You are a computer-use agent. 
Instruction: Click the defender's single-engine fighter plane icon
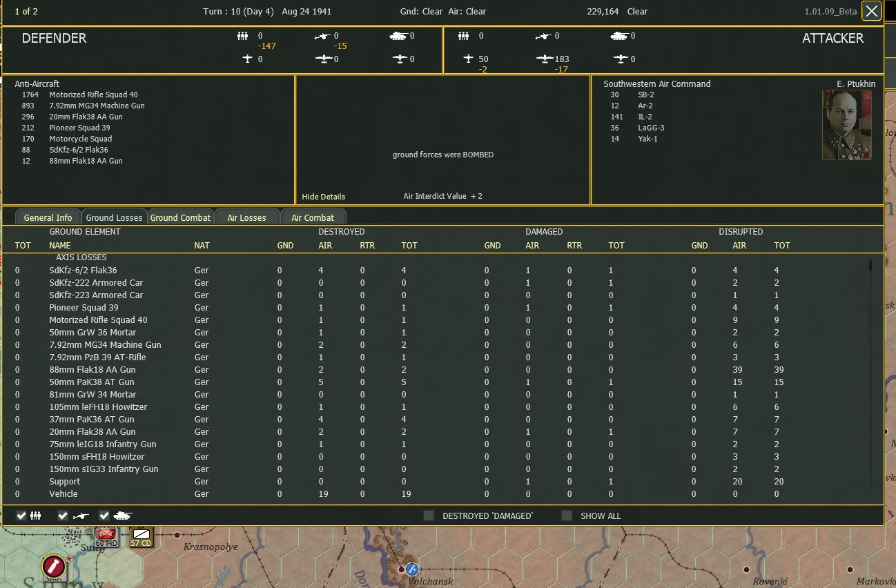pos(249,59)
